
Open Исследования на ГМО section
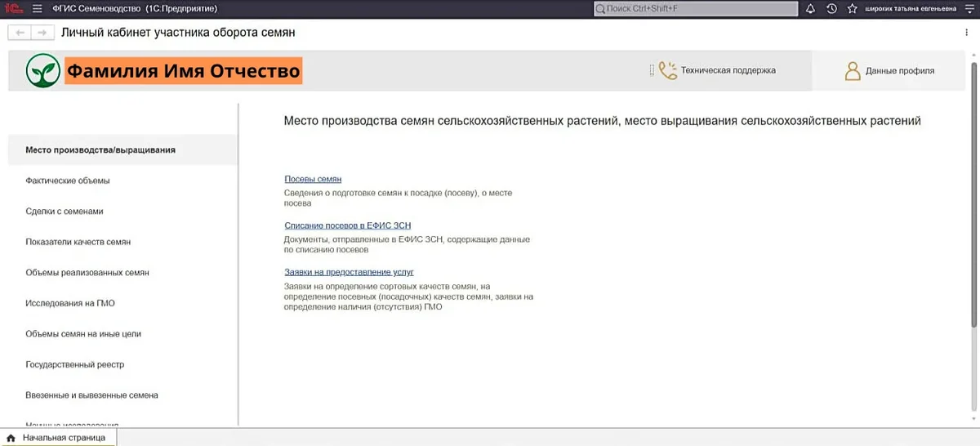pos(70,303)
